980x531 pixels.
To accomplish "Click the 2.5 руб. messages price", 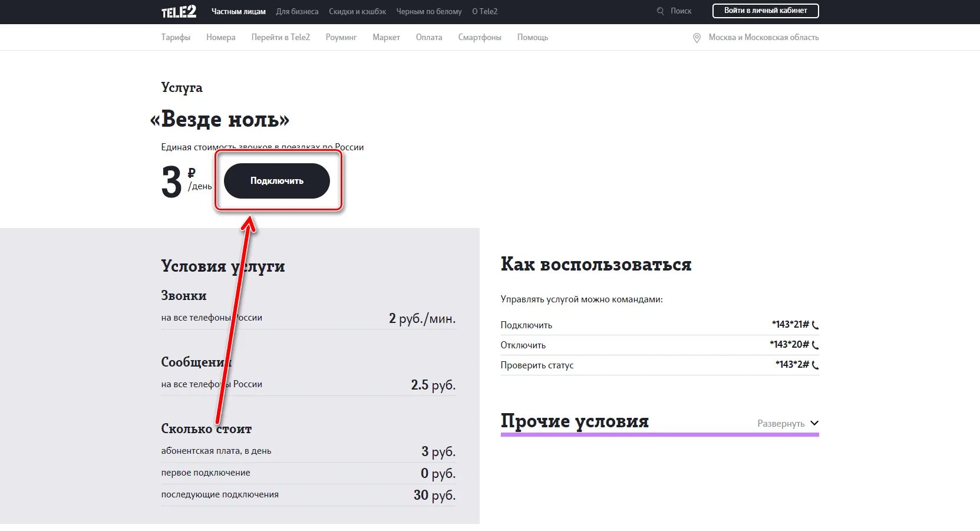I will click(x=433, y=385).
